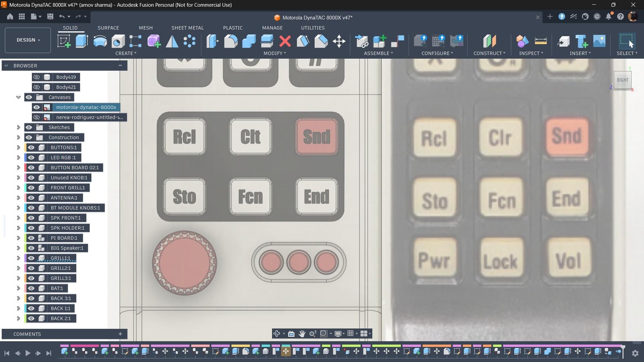The image size is (644, 362).
Task: Toggle visibility of Body419
Action: click(37, 77)
